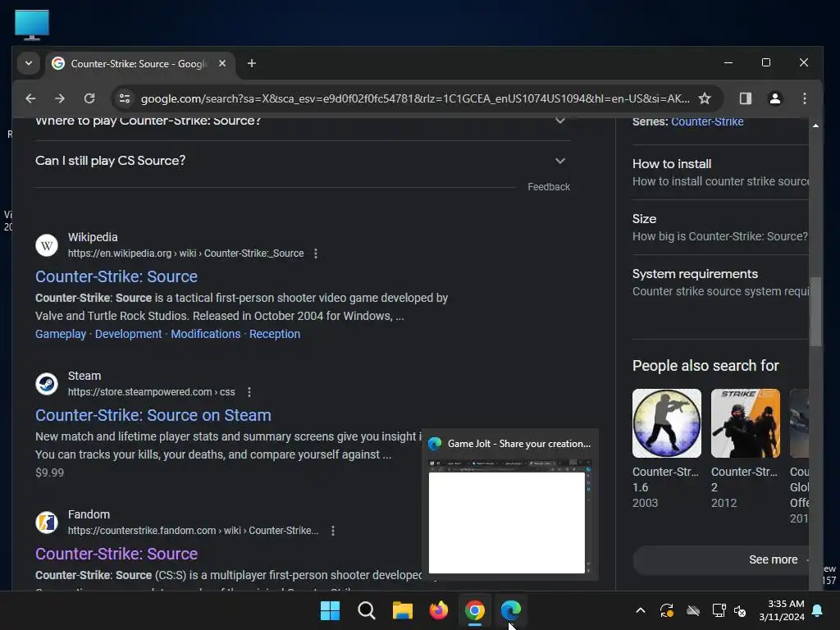
Task: Open File Explorer from taskbar
Action: [402, 610]
